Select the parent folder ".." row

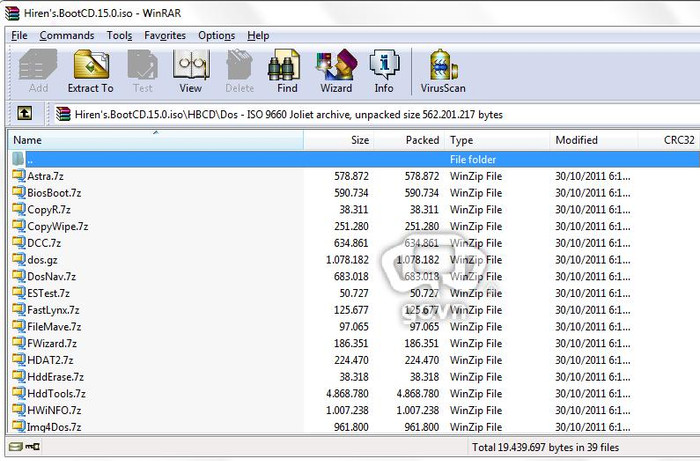click(x=30, y=159)
